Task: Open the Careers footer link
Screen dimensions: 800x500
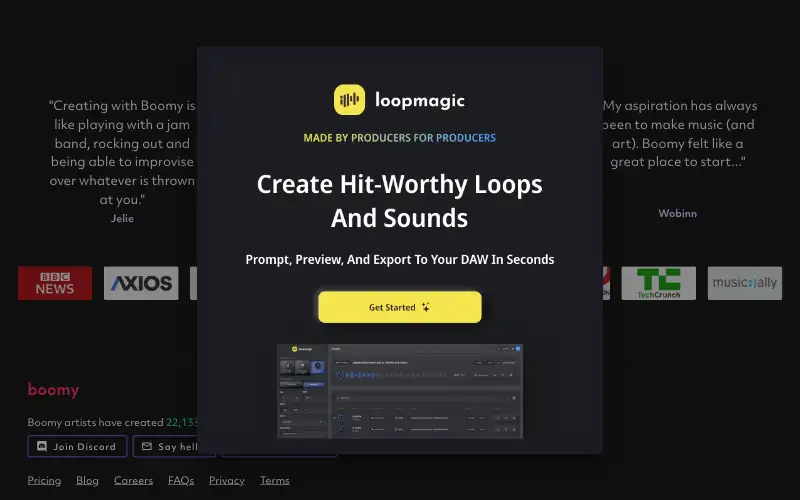Action: coord(134,481)
